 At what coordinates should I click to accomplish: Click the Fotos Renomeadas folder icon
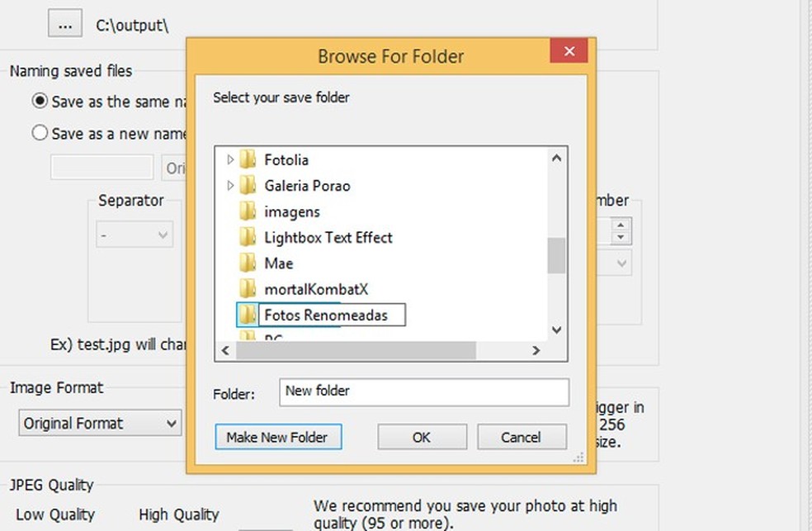point(248,315)
